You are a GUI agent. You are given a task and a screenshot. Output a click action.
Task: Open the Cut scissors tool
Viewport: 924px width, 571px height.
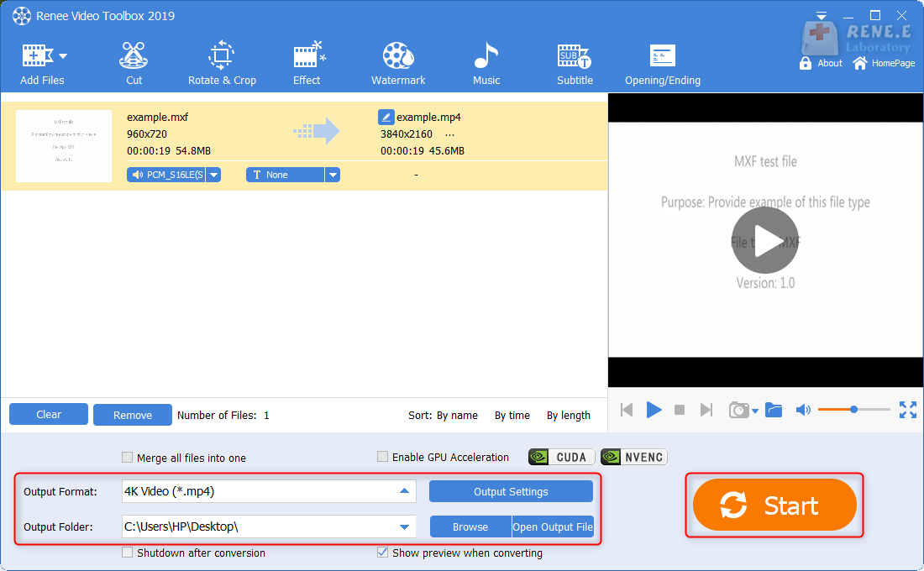pos(134,64)
